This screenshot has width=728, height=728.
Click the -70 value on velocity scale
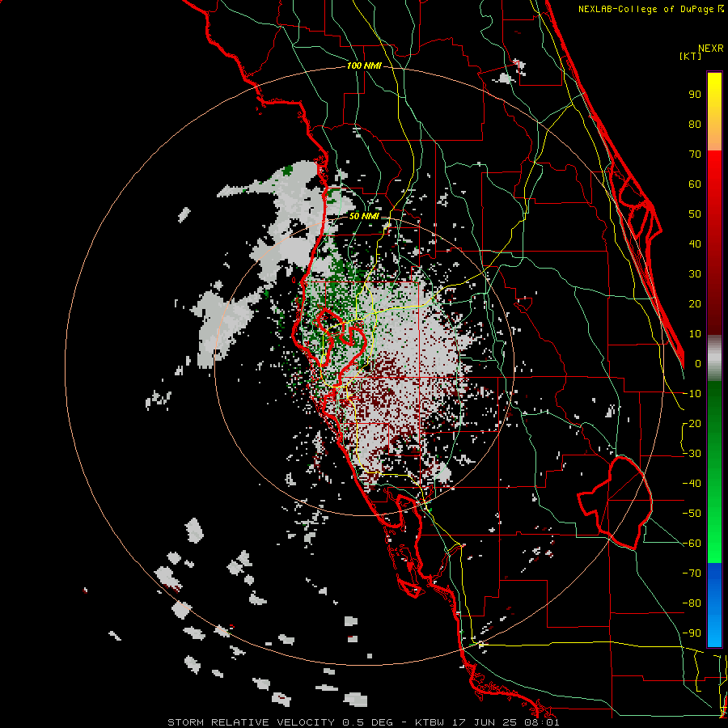coord(692,574)
